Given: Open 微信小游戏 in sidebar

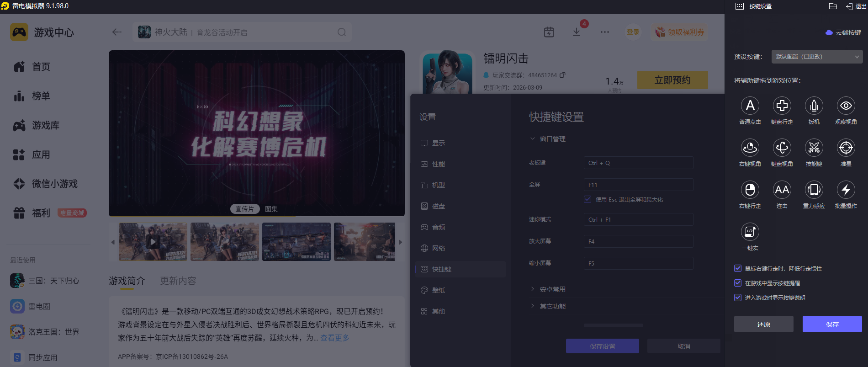Looking at the screenshot, I should point(46,184).
